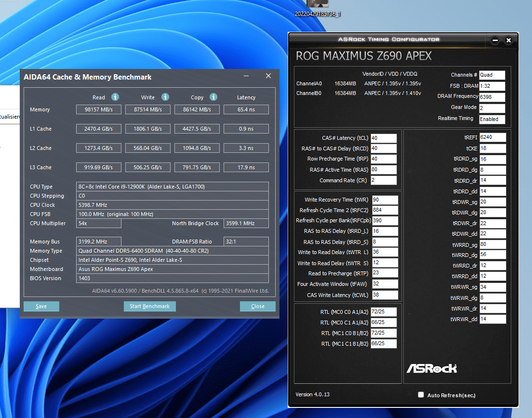Click the Copy info icon in AIDA64
This screenshot has width=532, height=418.
click(213, 97)
